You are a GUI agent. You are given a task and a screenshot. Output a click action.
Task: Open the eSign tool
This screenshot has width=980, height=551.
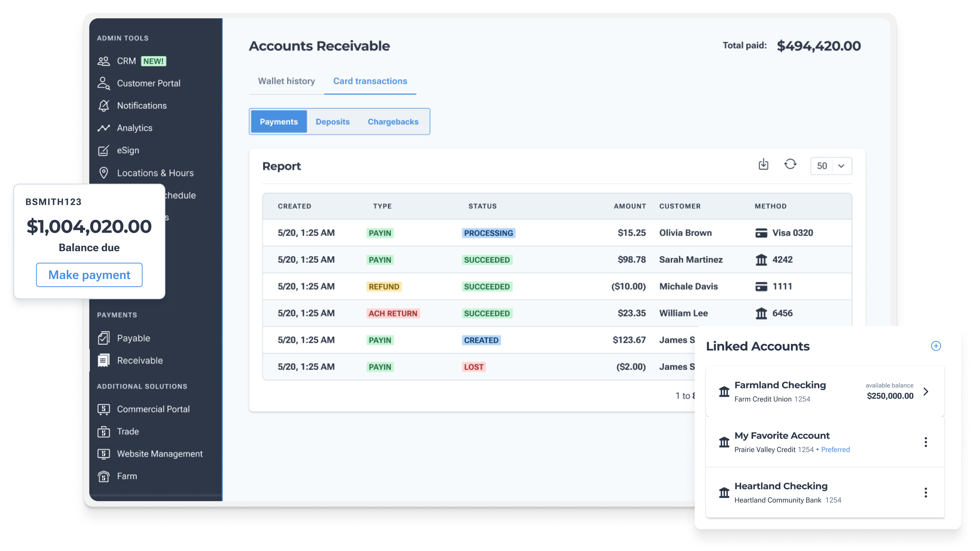pos(128,151)
